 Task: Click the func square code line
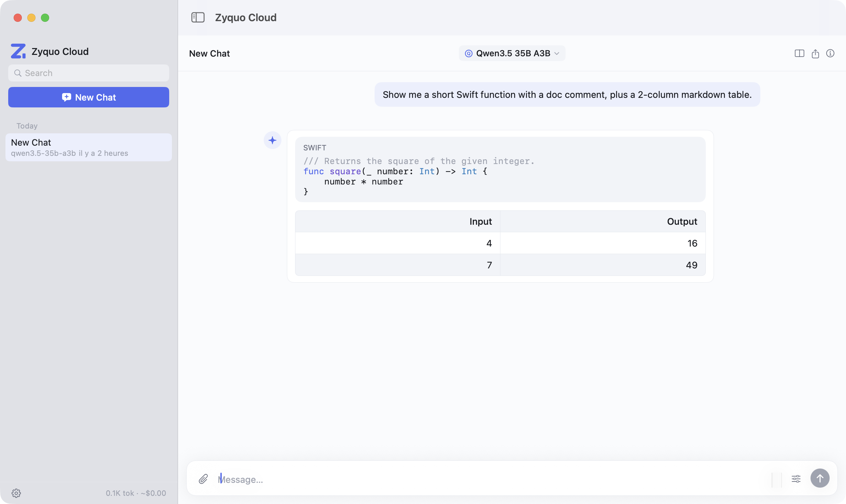point(395,171)
